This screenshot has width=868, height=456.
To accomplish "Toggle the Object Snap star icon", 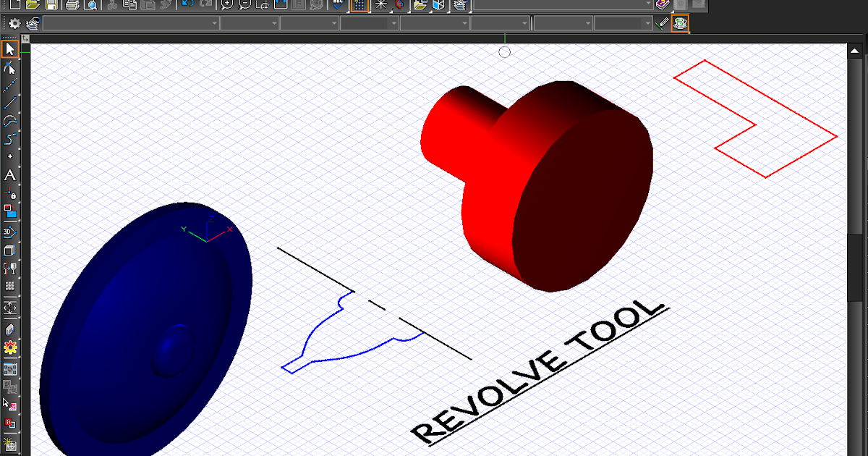I will point(380,5).
